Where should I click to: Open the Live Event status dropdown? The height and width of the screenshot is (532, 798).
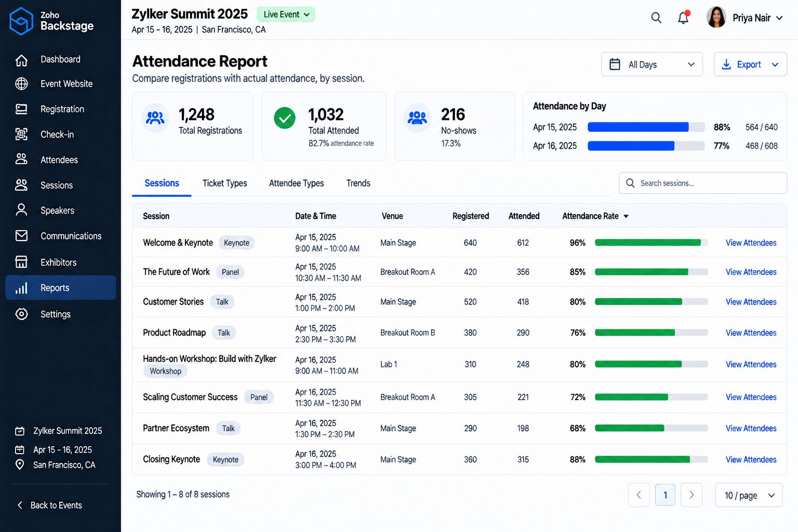(x=286, y=15)
